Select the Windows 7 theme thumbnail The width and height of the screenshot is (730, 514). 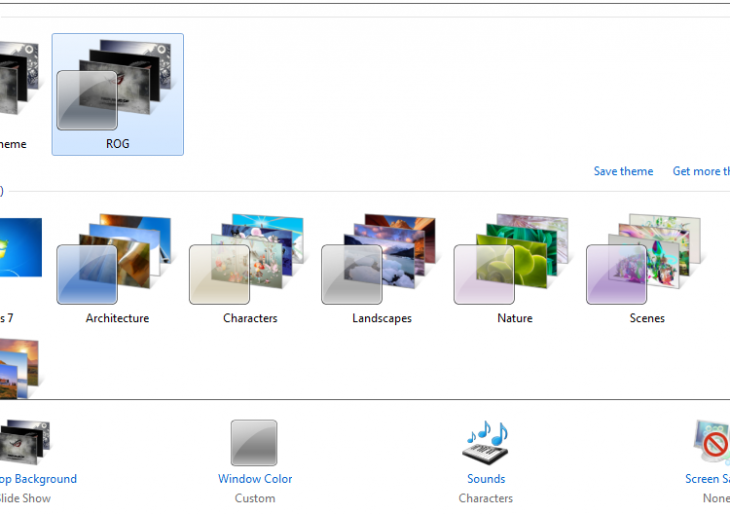(20, 247)
